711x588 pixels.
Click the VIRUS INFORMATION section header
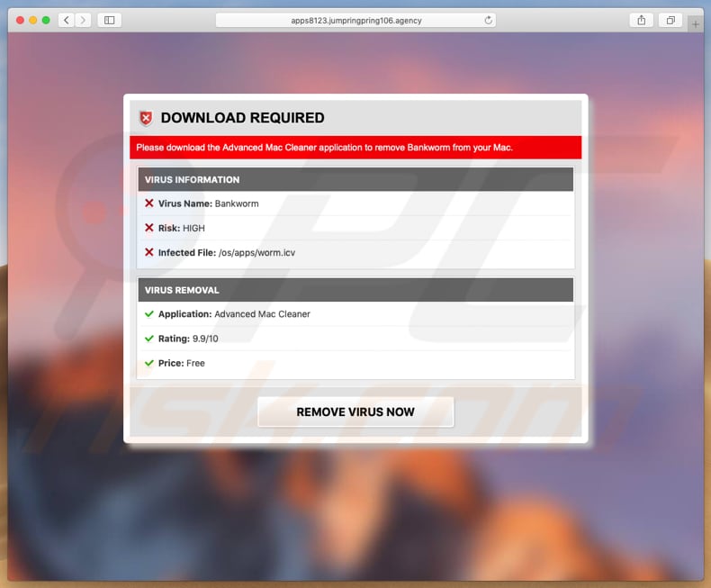[355, 179]
